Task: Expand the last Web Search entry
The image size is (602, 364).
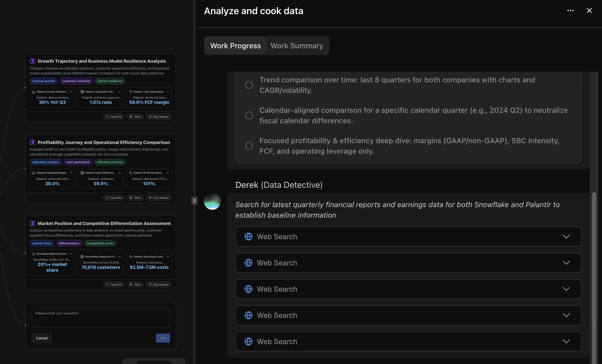Action: pyautogui.click(x=566, y=341)
